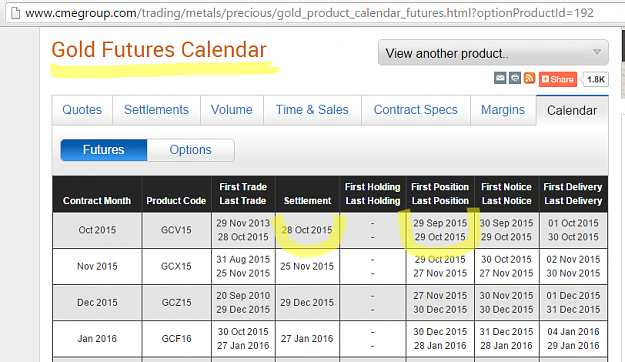This screenshot has height=362, width=625.
Task: Click the 28 Oct 2015 settlement cell
Action: tap(307, 230)
